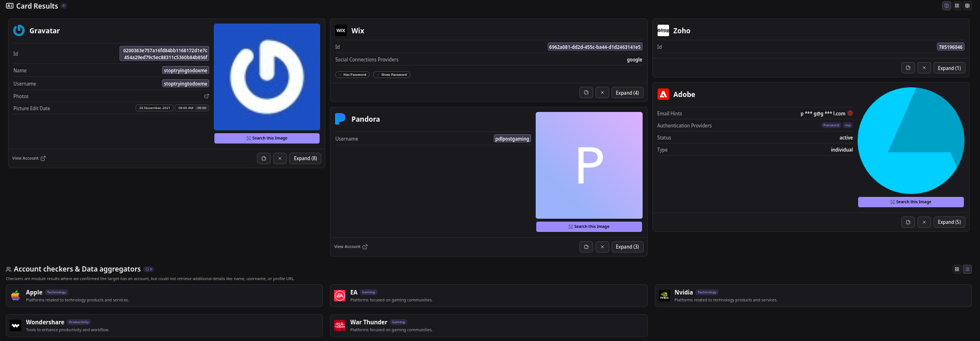Open the Pandora P avatar thumbnail
Viewport: 980px width, 341px height.
click(x=589, y=165)
